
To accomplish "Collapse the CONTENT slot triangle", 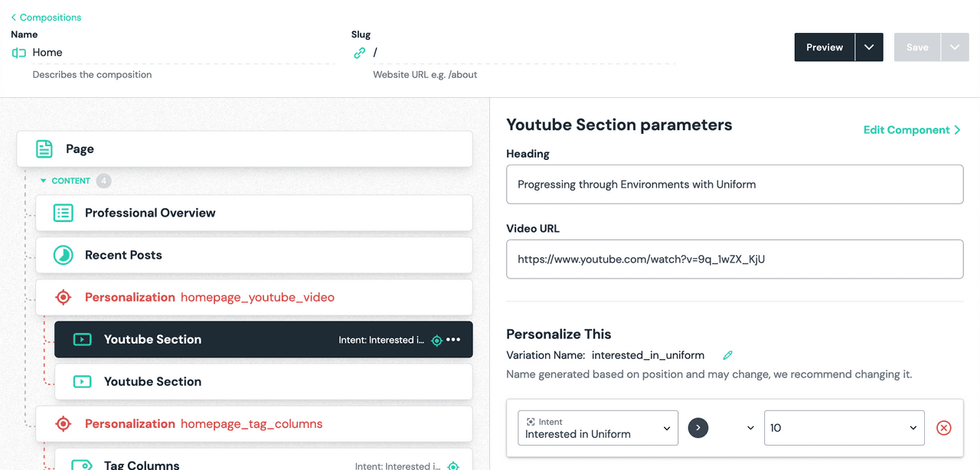I will pos(44,181).
